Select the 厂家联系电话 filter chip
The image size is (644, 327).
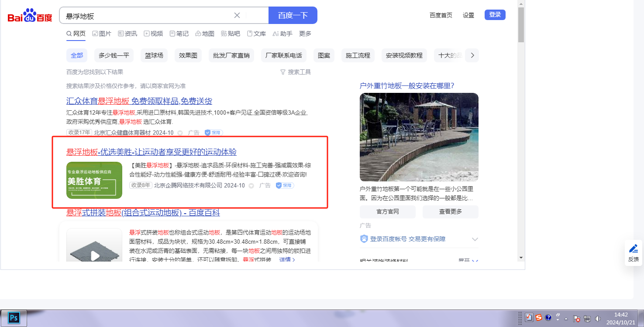[x=284, y=55]
